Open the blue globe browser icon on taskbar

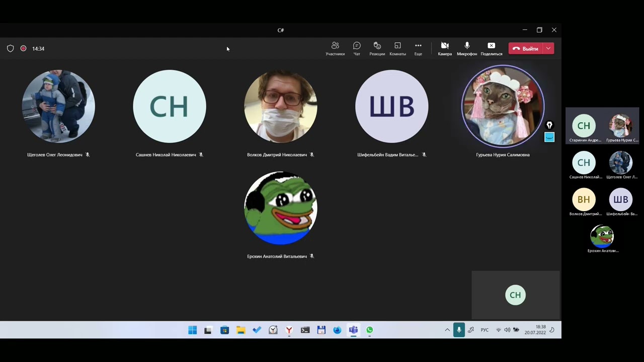pos(337,330)
